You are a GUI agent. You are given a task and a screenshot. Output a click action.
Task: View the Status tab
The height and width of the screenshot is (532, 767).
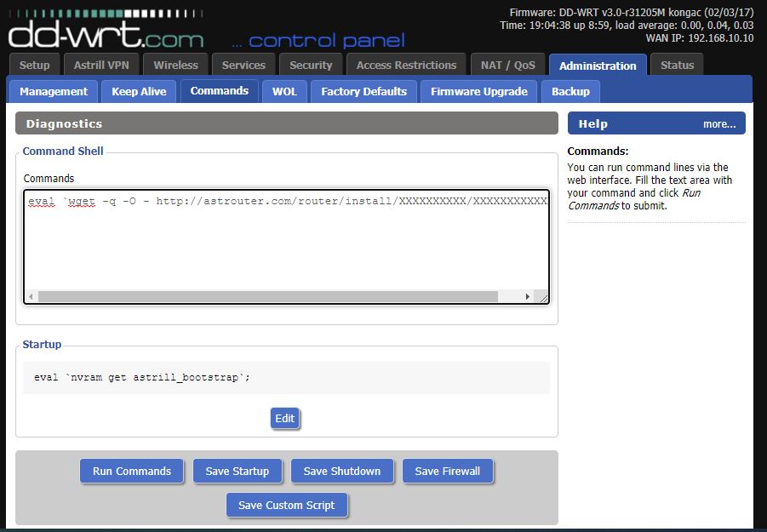pos(677,65)
